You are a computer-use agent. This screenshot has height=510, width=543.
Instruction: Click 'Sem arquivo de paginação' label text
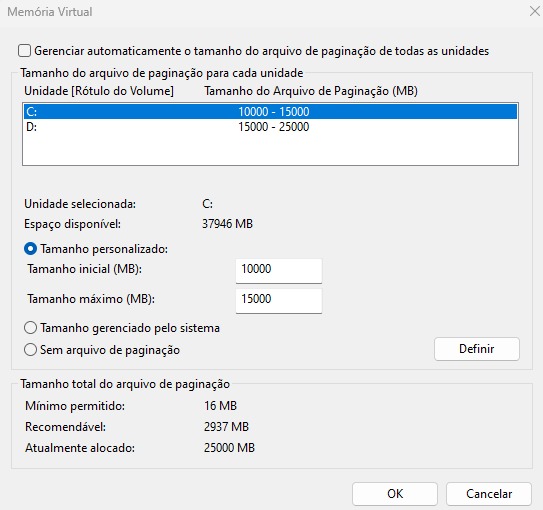click(110, 350)
